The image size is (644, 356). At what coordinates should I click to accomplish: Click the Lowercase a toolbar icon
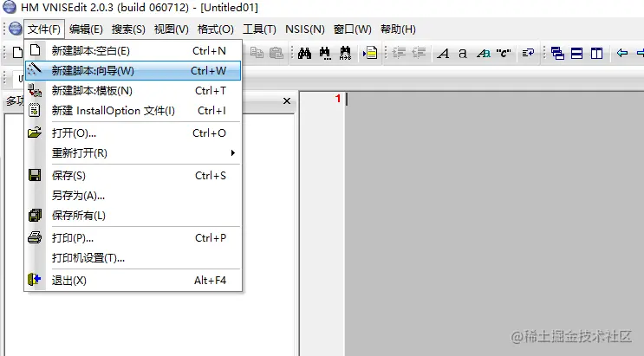click(x=463, y=54)
